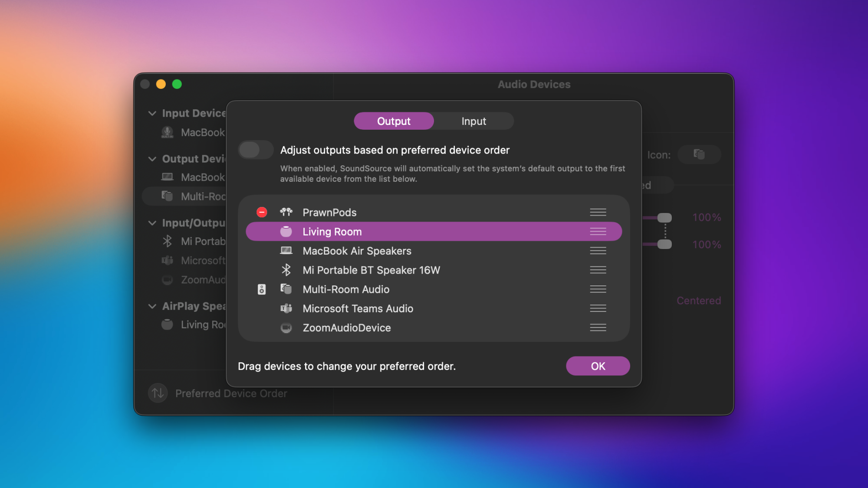The height and width of the screenshot is (488, 868).
Task: Click the red remove button beside PrawnPods
Action: click(262, 212)
